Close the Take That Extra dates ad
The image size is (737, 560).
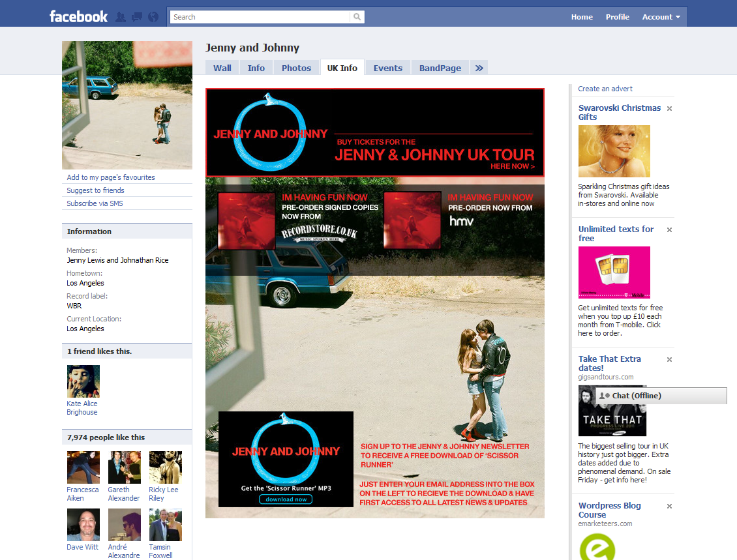tap(669, 359)
